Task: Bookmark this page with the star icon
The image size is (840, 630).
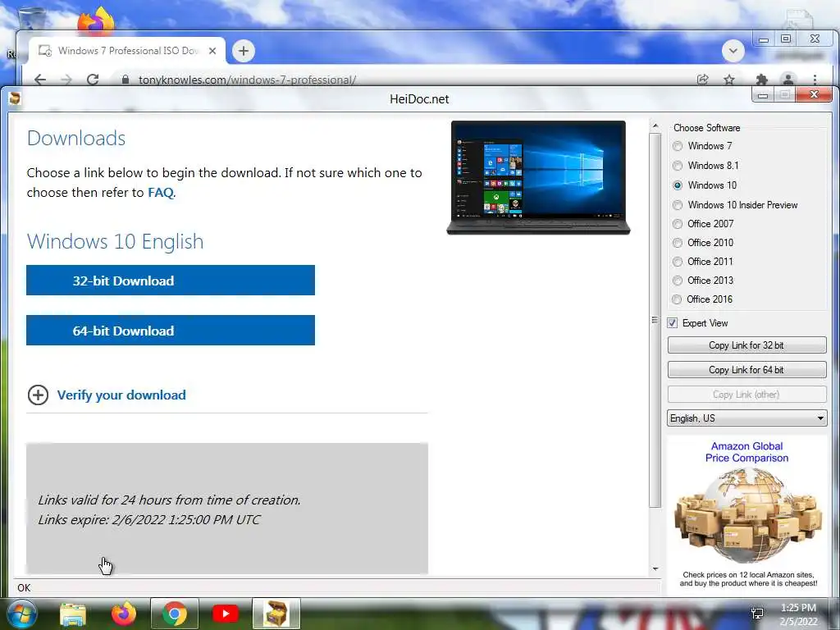Action: pyautogui.click(x=729, y=80)
